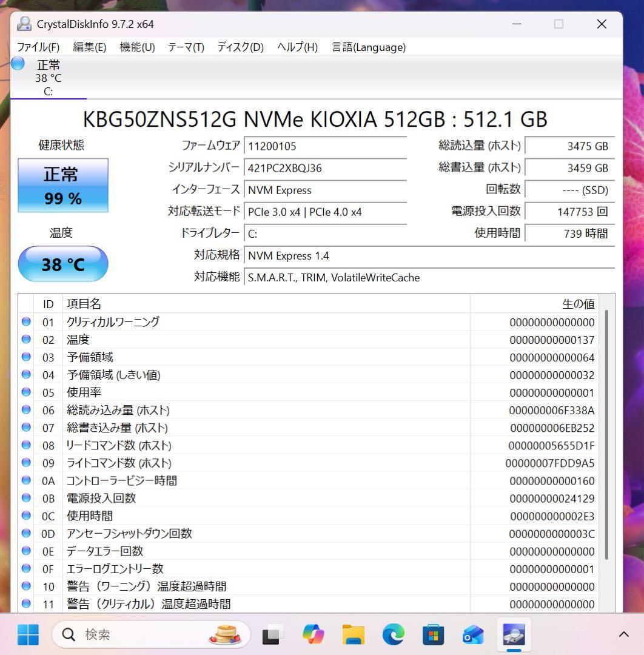This screenshot has width=644, height=655.
Task: Select the C: drive tab
Action: coord(48,78)
